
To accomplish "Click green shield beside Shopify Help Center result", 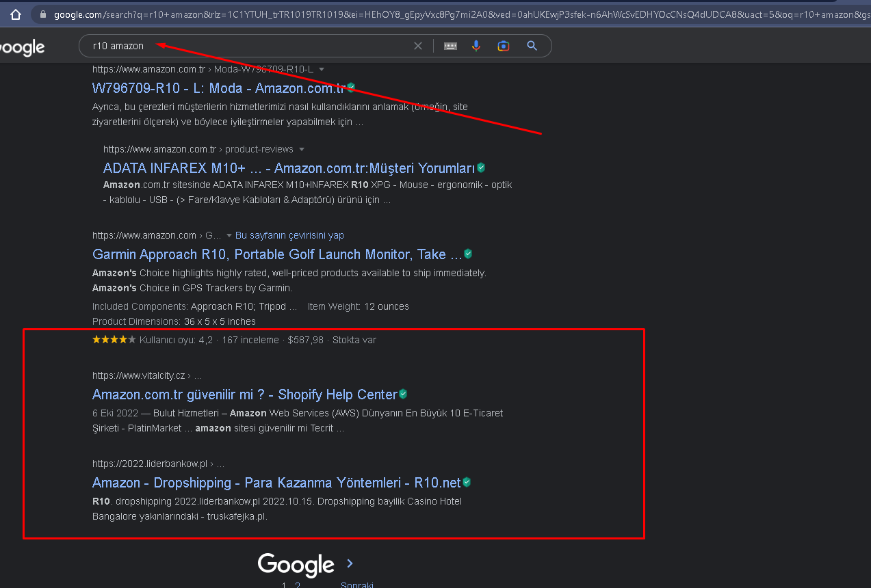I will pyautogui.click(x=403, y=393).
